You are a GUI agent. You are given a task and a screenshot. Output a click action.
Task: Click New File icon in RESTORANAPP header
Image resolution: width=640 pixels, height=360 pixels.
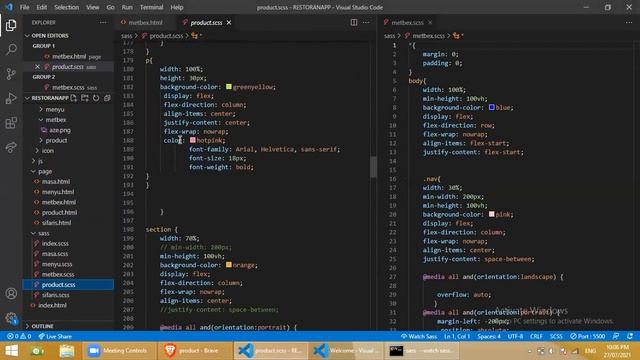(x=73, y=98)
